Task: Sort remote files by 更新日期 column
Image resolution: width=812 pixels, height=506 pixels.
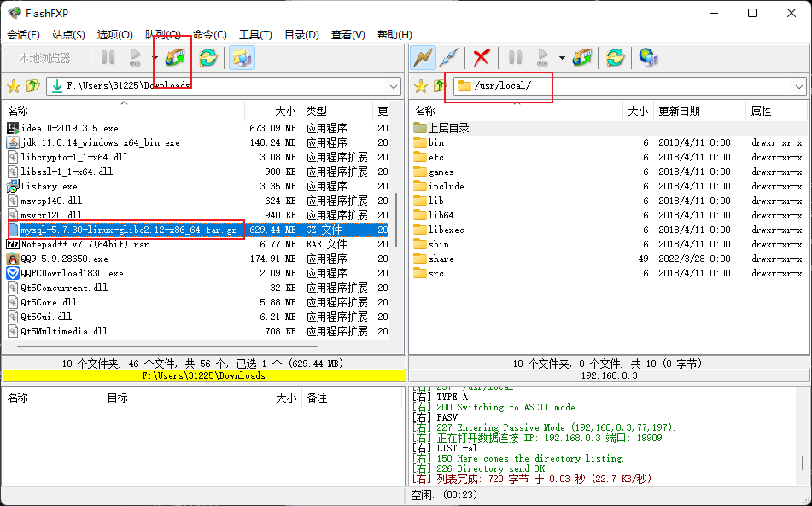Action: (x=699, y=111)
